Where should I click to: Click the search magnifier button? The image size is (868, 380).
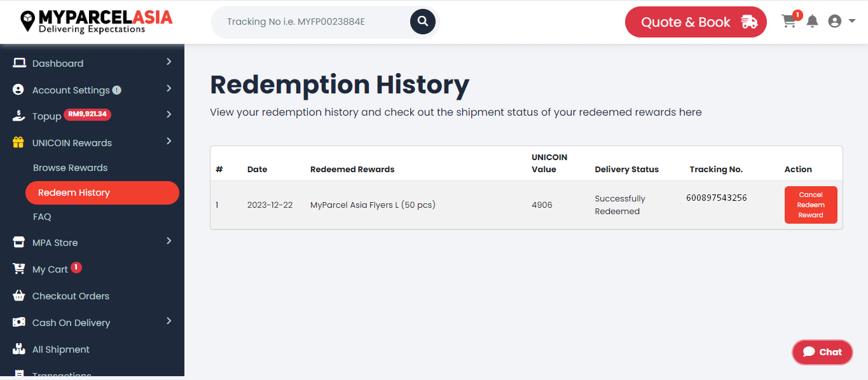coord(423,22)
